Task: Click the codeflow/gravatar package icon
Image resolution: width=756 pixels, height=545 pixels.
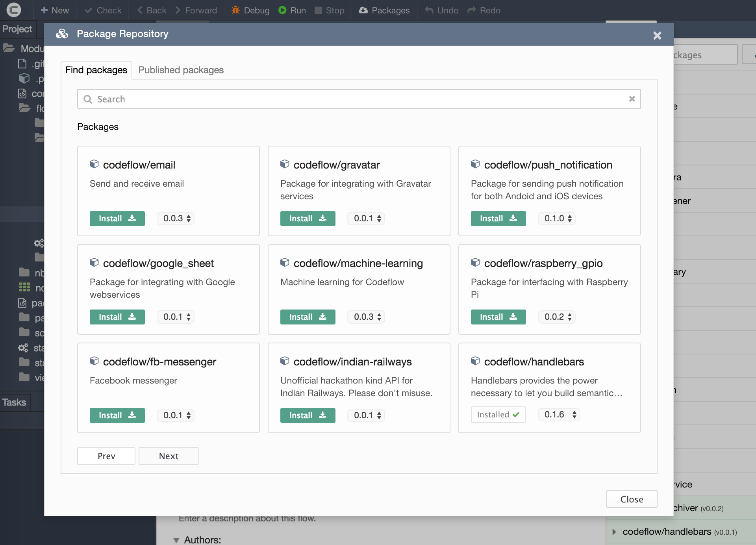Action: pos(285,164)
